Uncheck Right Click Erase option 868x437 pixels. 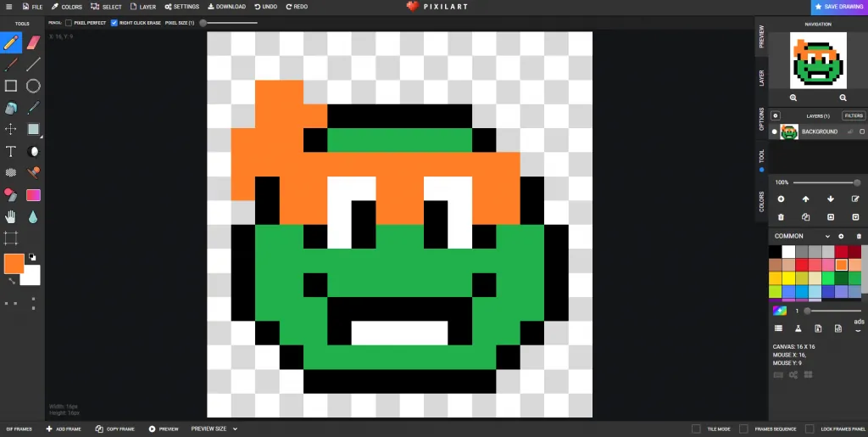click(114, 23)
